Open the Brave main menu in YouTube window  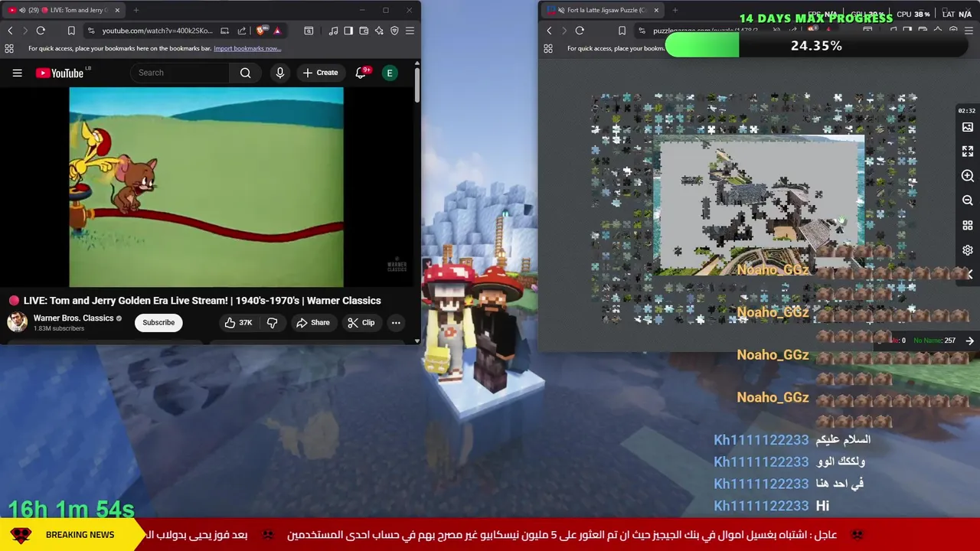coord(410,31)
